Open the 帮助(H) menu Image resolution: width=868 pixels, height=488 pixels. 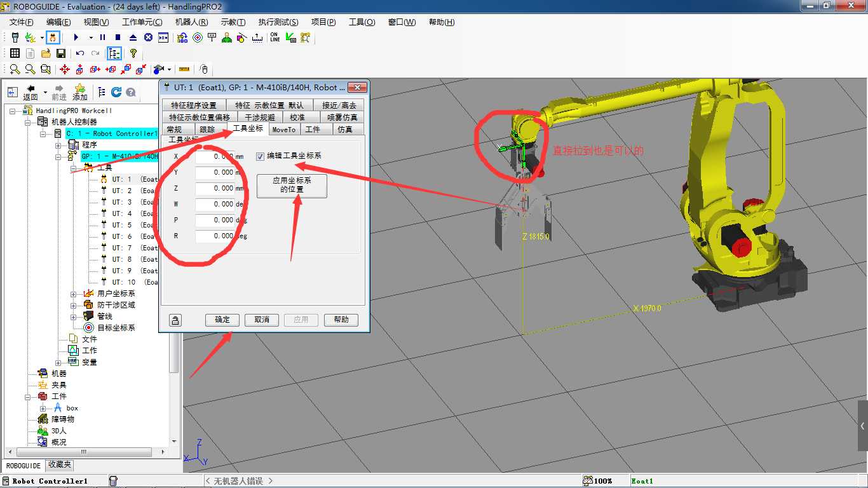tap(442, 22)
